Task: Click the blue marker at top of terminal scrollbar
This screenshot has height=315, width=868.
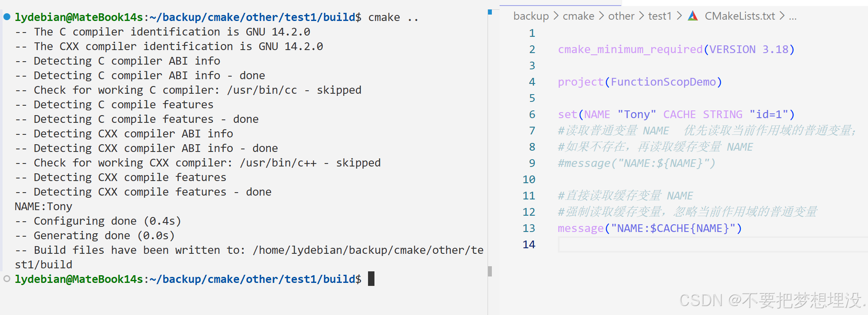Action: 490,12
